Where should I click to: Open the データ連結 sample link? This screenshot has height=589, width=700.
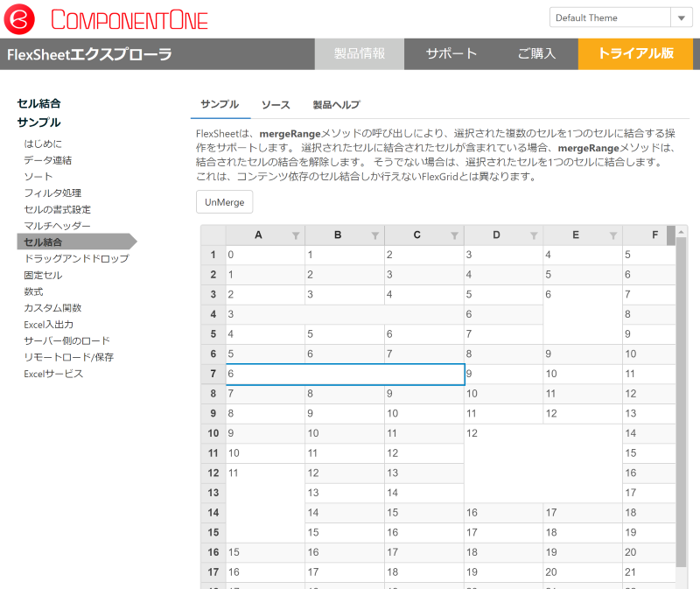pyautogui.click(x=48, y=160)
